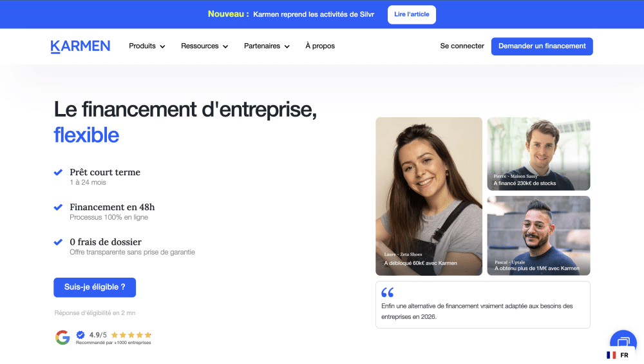Click the FR language label

(624, 356)
